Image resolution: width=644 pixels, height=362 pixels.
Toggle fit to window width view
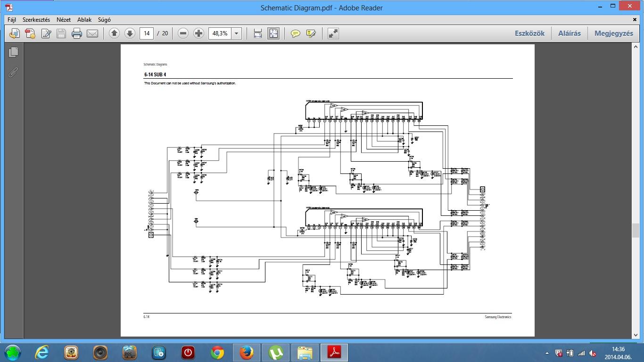258,33
